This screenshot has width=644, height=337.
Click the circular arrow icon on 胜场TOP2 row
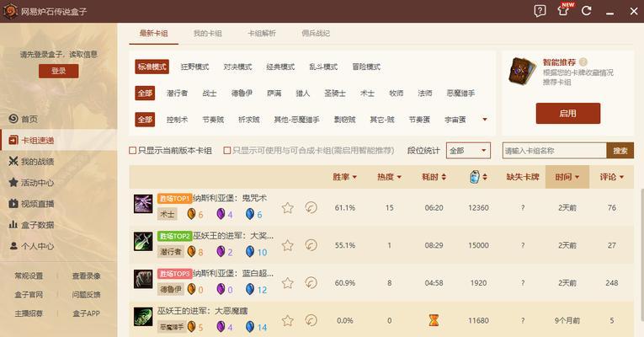pos(311,245)
